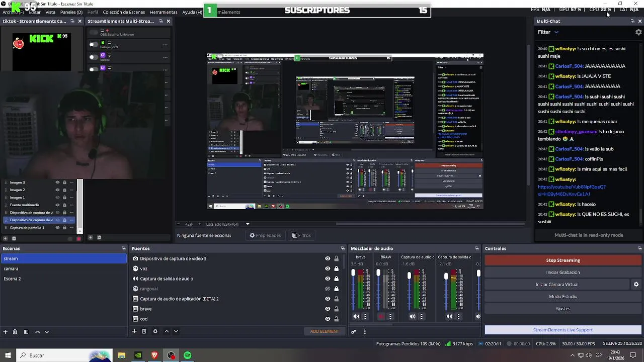Zoom out the preview with the minus icon
The image size is (644, 362).
tap(178, 224)
